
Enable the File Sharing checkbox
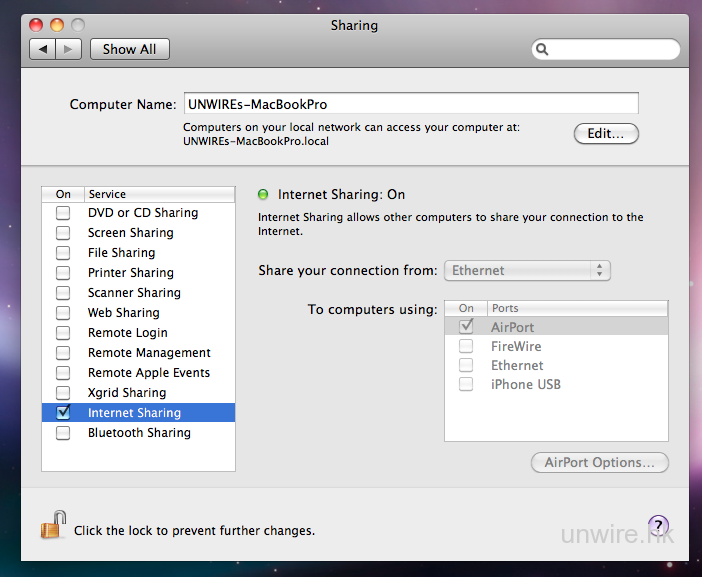click(63, 253)
